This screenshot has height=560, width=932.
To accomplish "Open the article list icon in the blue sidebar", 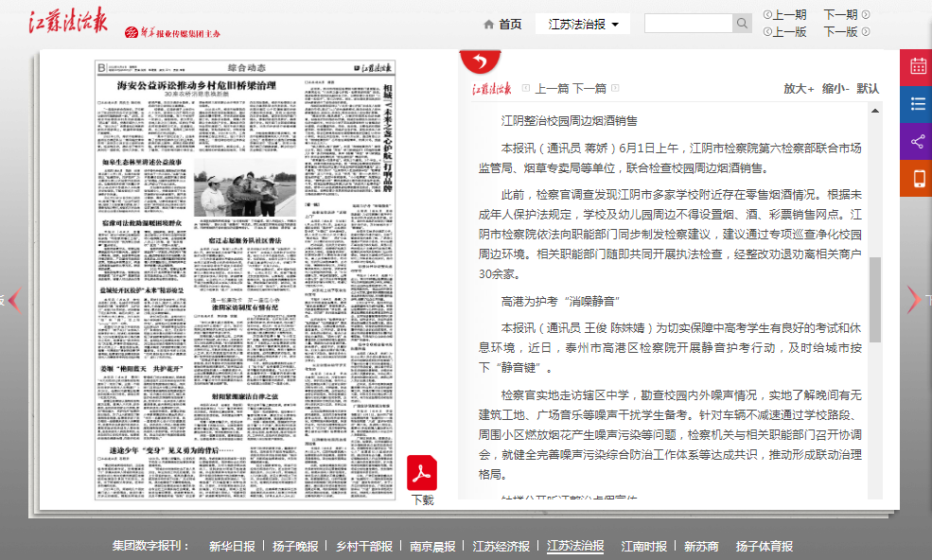I will 919,105.
